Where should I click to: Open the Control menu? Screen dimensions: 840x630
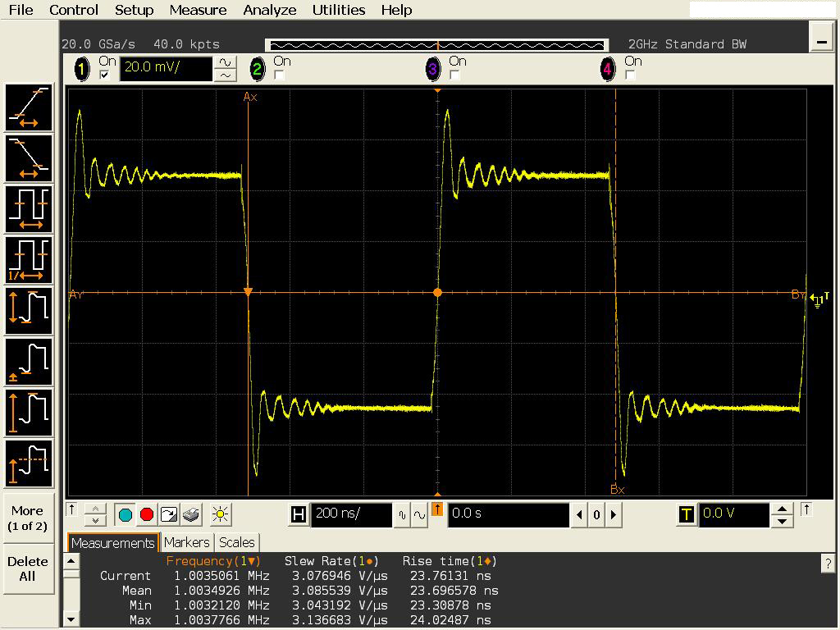(x=73, y=10)
